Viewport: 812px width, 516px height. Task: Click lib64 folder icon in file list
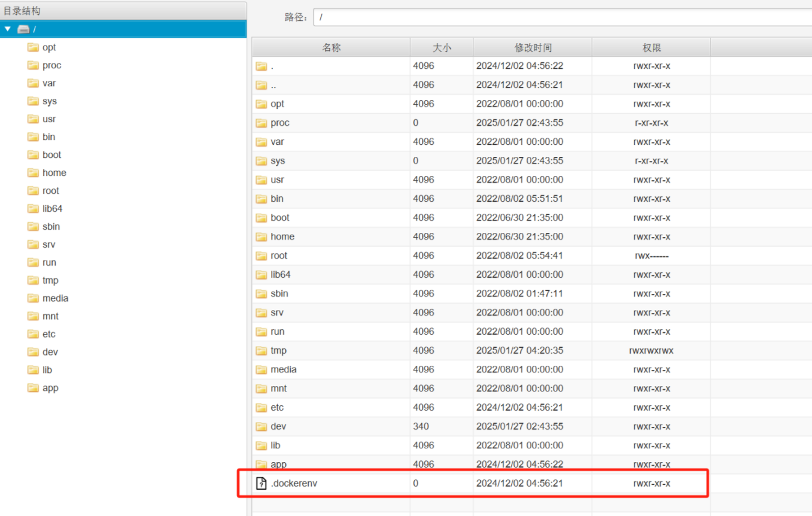[x=261, y=274]
